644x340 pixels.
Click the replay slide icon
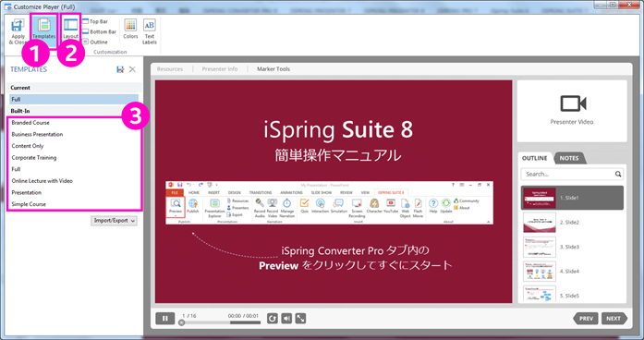273,318
